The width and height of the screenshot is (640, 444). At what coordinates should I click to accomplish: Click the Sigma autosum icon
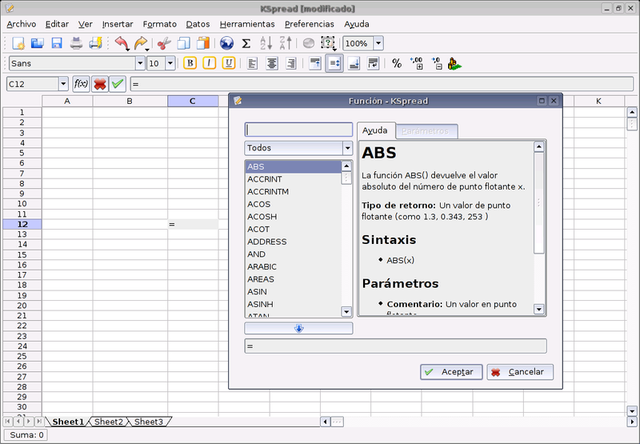point(246,43)
